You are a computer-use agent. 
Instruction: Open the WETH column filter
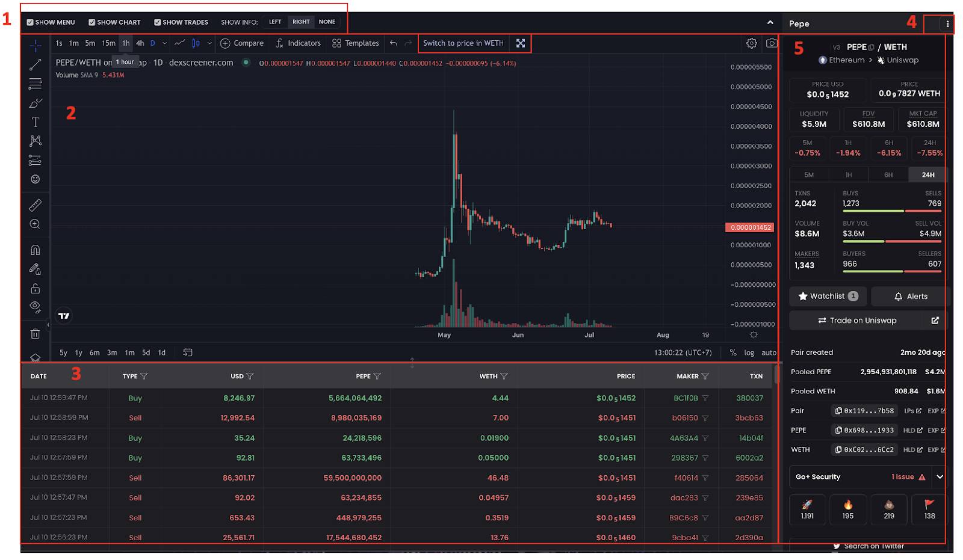(x=504, y=377)
